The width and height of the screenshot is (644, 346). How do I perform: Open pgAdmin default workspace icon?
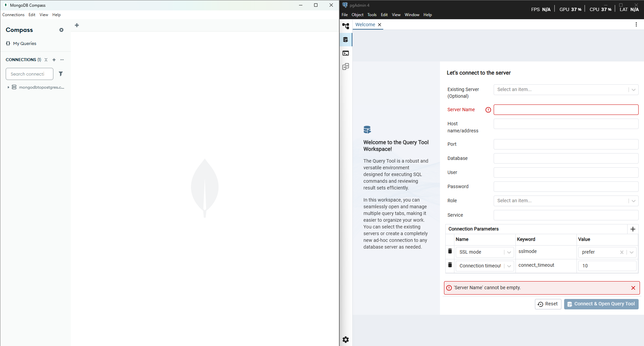[346, 26]
